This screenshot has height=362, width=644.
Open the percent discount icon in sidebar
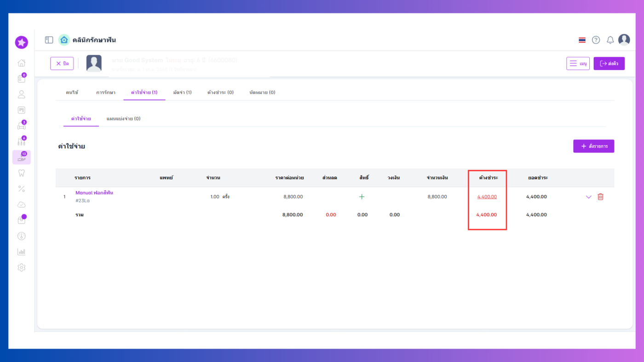(x=21, y=189)
